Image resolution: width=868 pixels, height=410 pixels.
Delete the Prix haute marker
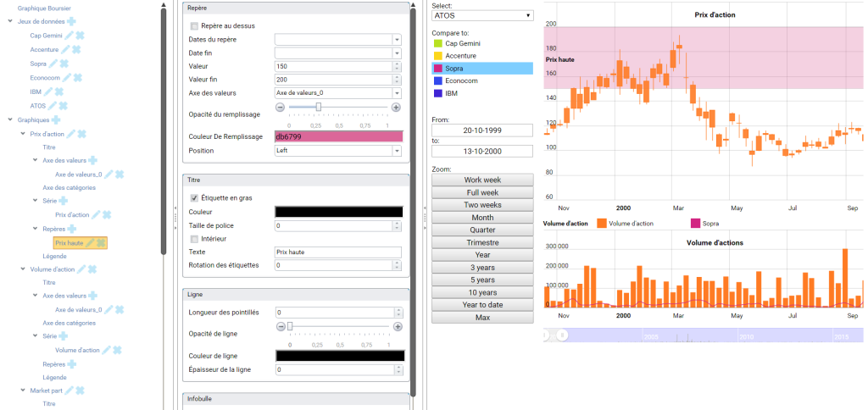[102, 242]
